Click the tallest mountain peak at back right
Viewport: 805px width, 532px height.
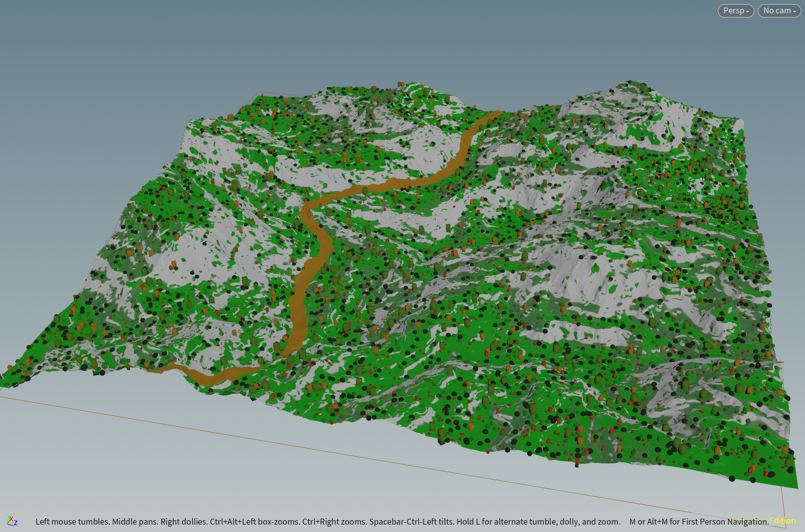pyautogui.click(x=629, y=82)
